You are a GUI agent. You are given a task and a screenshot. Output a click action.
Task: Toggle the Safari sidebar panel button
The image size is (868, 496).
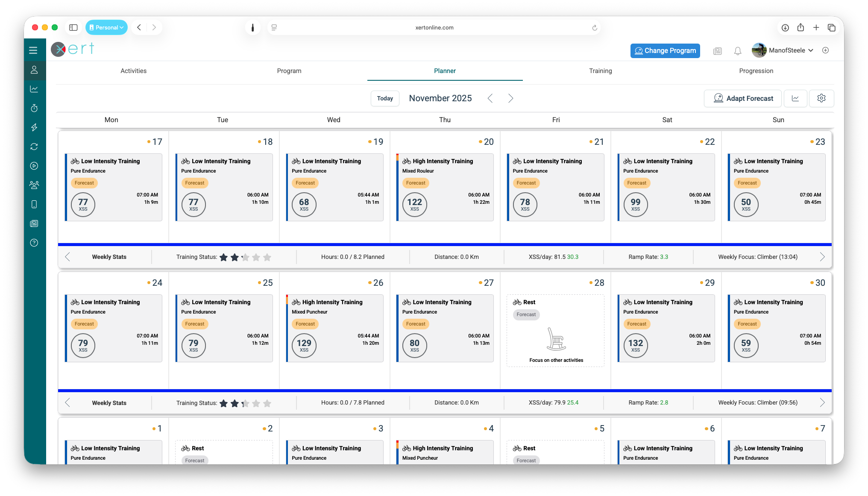73,27
